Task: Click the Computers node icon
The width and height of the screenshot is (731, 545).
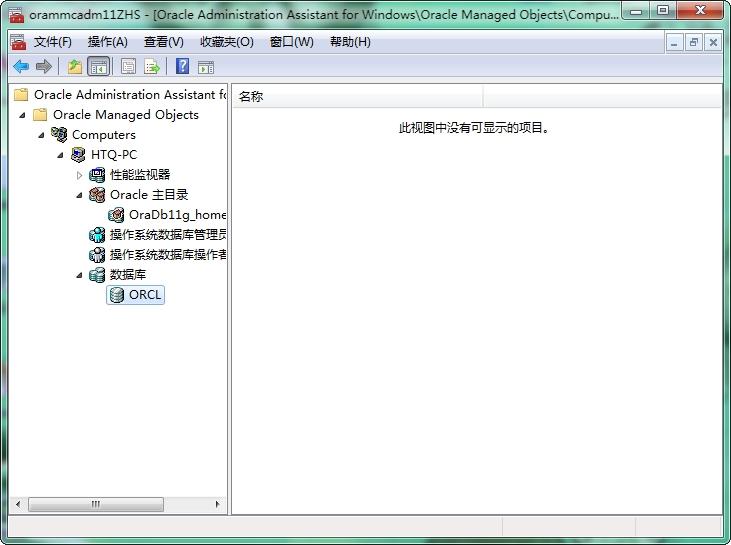Action: (59, 134)
